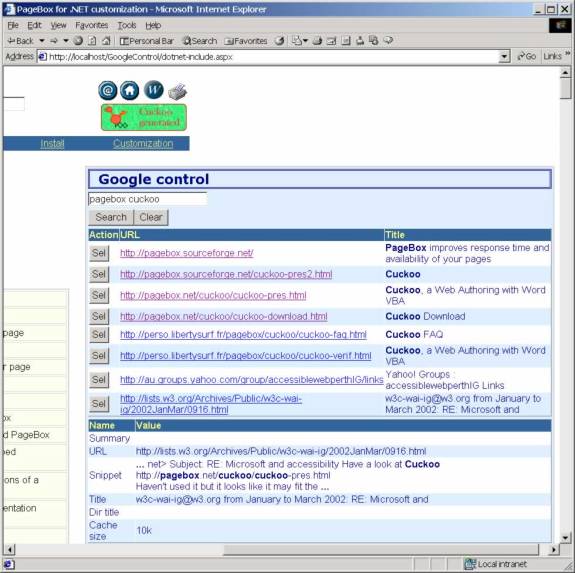Click the Cuckoo Download title text
The height and width of the screenshot is (573, 575).
pos(425,316)
